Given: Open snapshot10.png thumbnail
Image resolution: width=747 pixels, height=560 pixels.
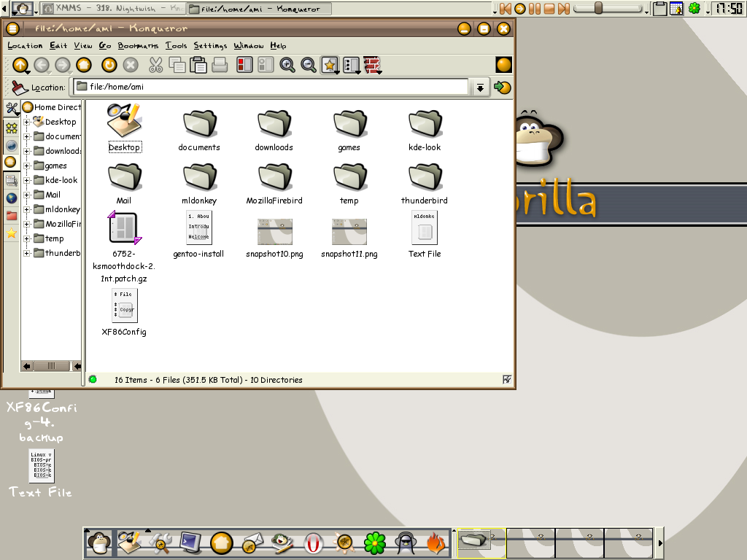Looking at the screenshot, I should (x=274, y=231).
